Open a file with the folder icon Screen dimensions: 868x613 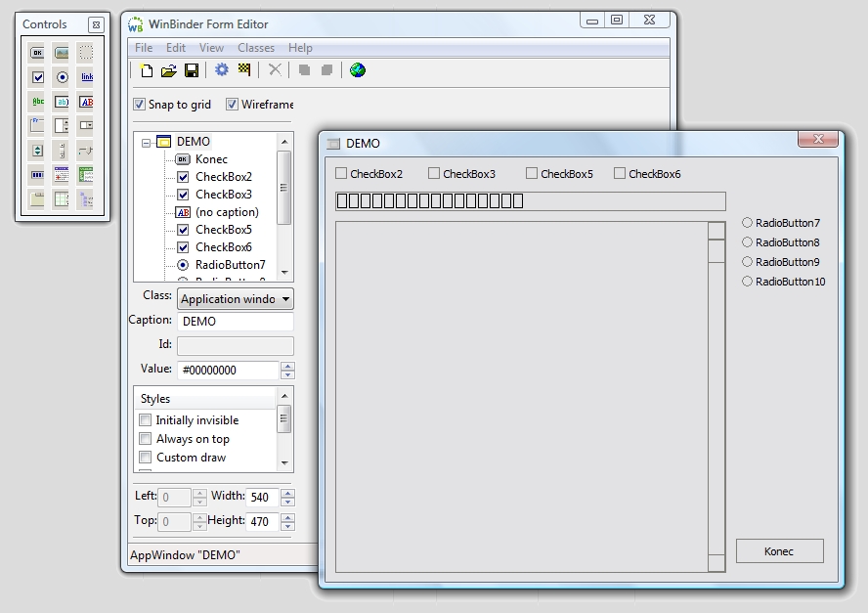(168, 70)
